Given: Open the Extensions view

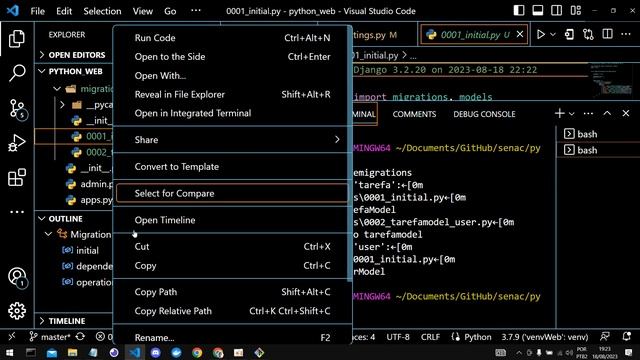Looking at the screenshot, I should click(17, 178).
